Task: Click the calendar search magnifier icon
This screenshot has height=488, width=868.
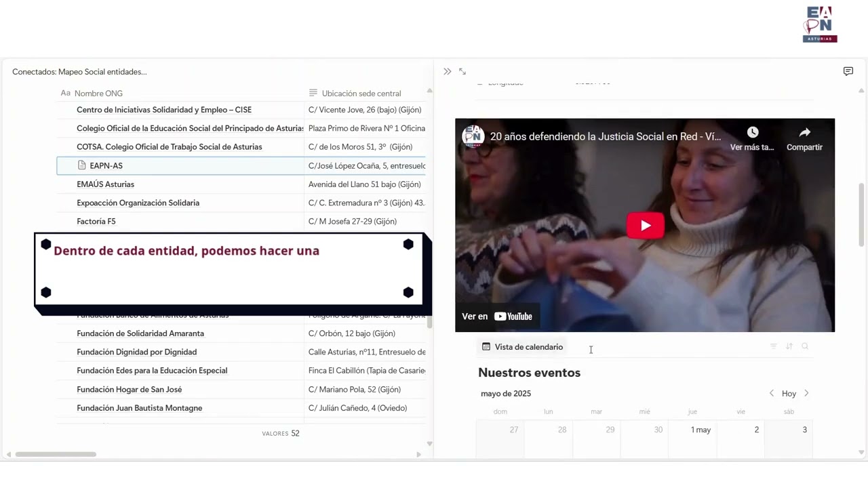Action: tap(805, 346)
